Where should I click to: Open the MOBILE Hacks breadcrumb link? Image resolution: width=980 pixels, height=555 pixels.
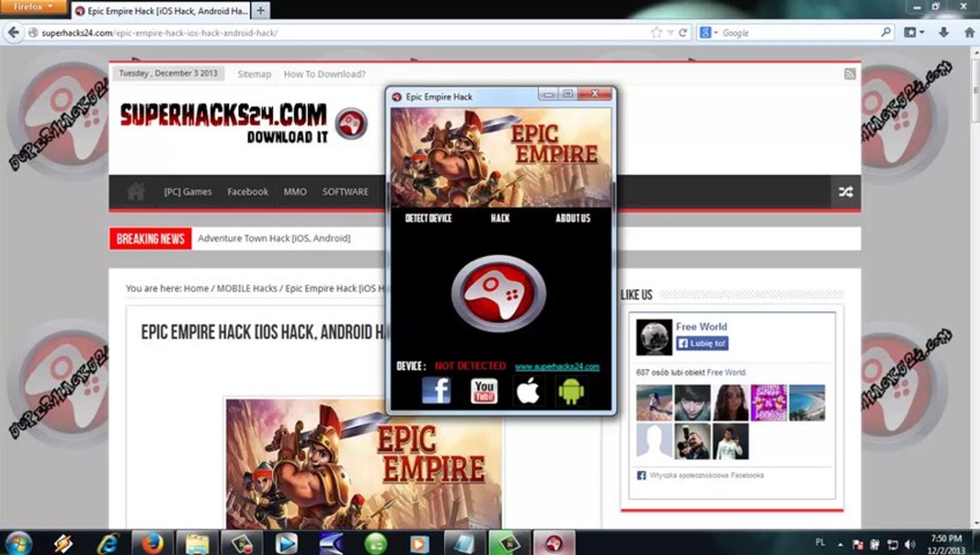247,288
